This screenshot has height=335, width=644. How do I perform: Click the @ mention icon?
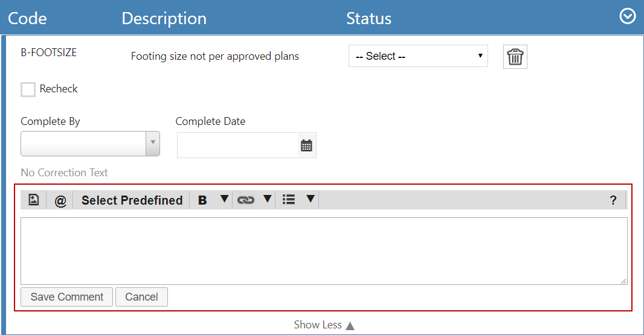point(60,200)
